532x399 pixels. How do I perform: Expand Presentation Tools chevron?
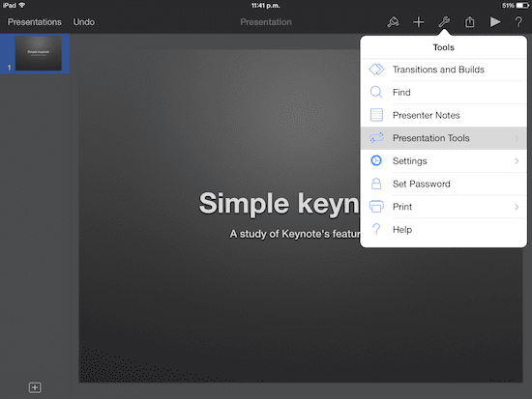click(x=517, y=138)
